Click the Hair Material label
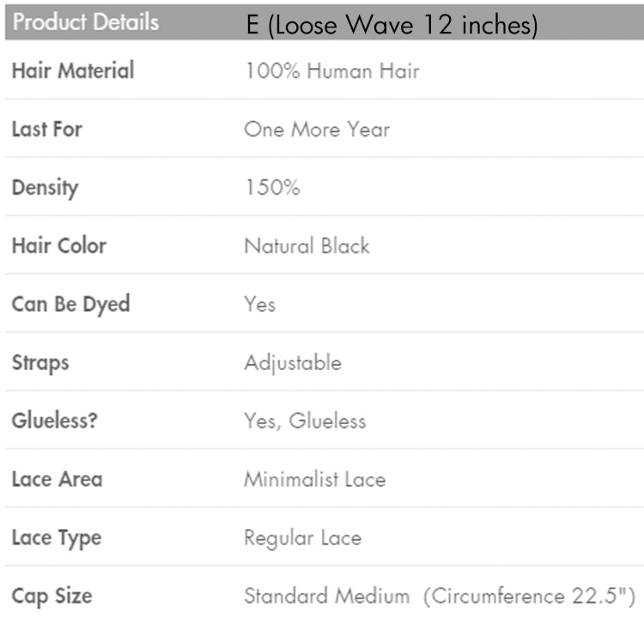The width and height of the screenshot is (644, 644). [x=73, y=70]
